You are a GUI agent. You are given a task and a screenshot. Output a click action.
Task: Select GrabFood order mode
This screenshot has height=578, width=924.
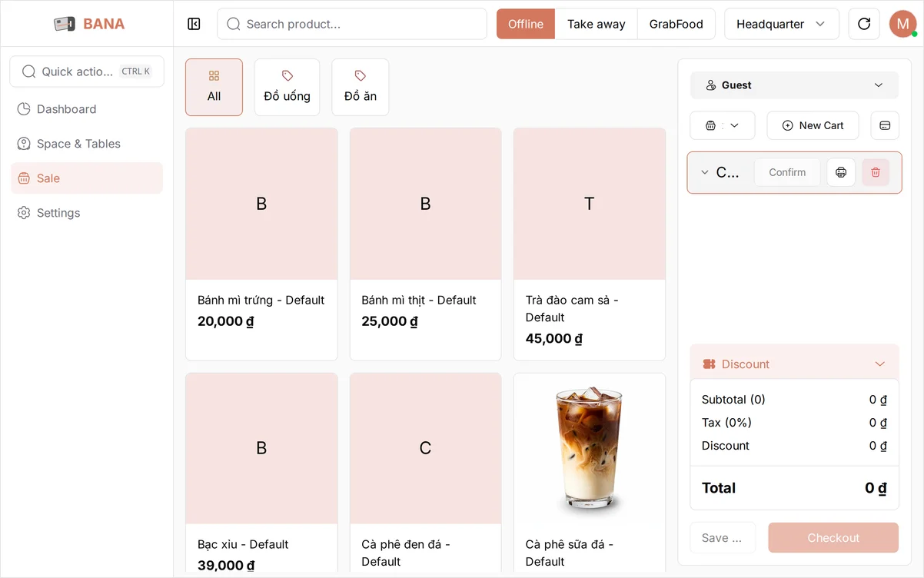[676, 24]
